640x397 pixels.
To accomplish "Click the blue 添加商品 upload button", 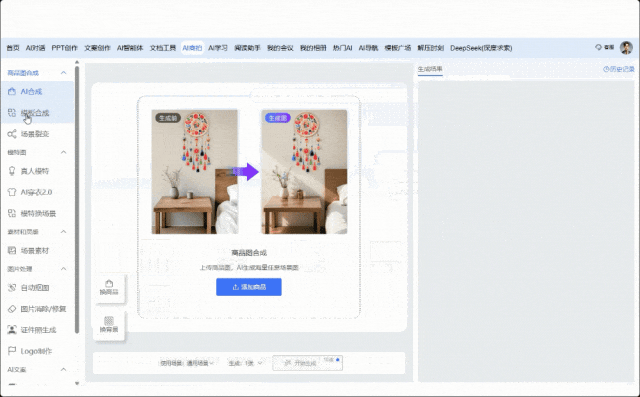I will click(249, 287).
